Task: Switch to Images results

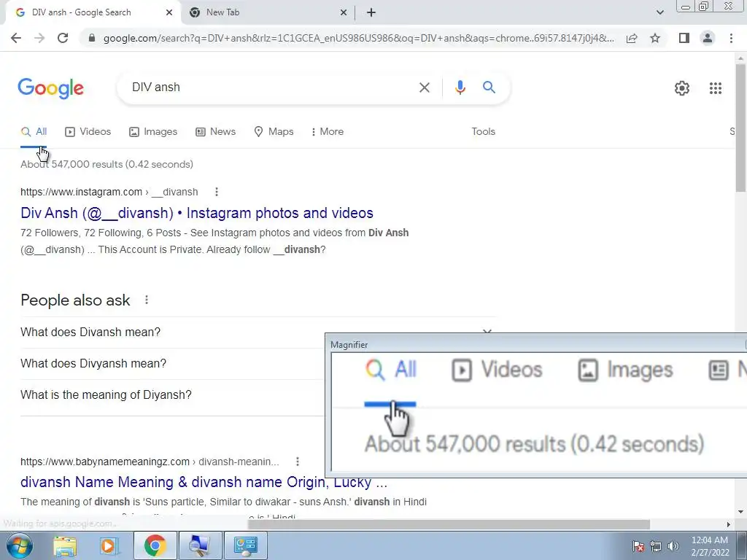Action: point(153,132)
